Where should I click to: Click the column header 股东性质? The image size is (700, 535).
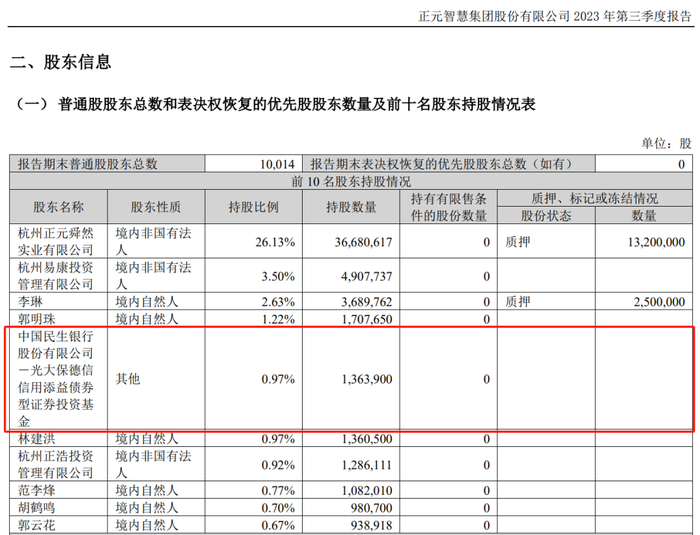point(156,207)
